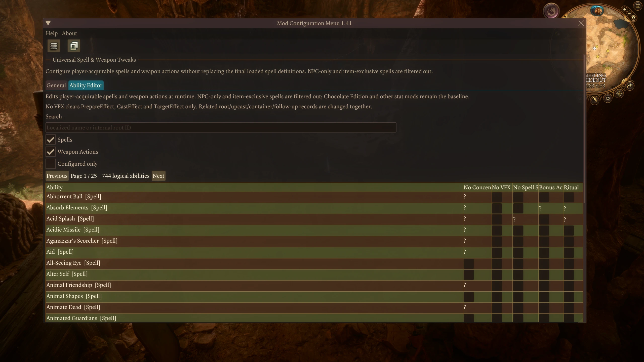
Task: Open the game menu hamburger icon
Action: pos(638,6)
